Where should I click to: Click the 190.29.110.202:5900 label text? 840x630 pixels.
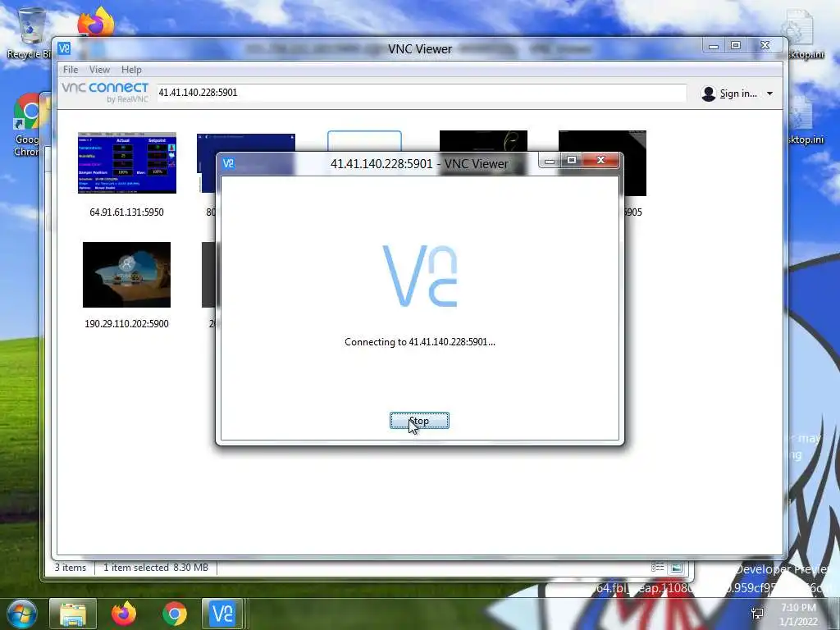click(126, 323)
